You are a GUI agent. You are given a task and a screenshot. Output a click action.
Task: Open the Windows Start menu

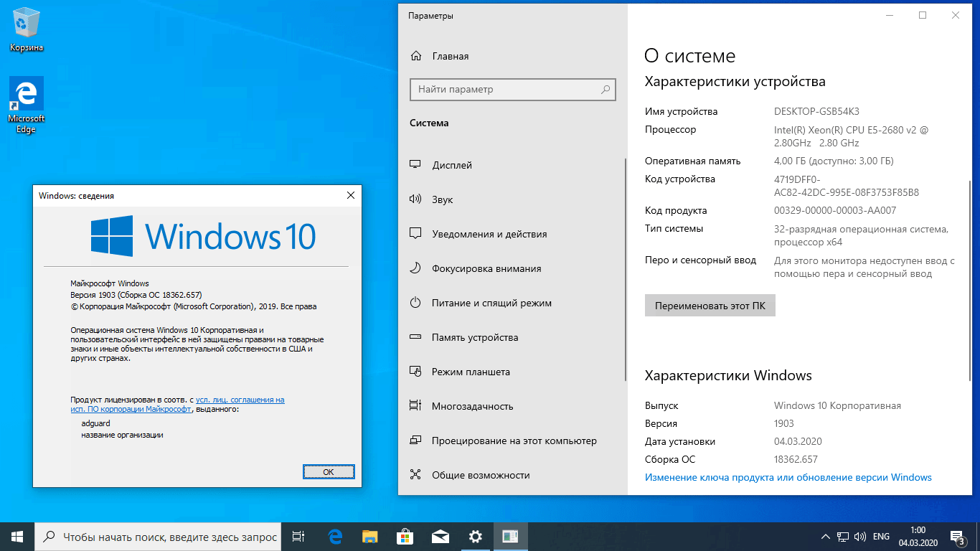17,537
